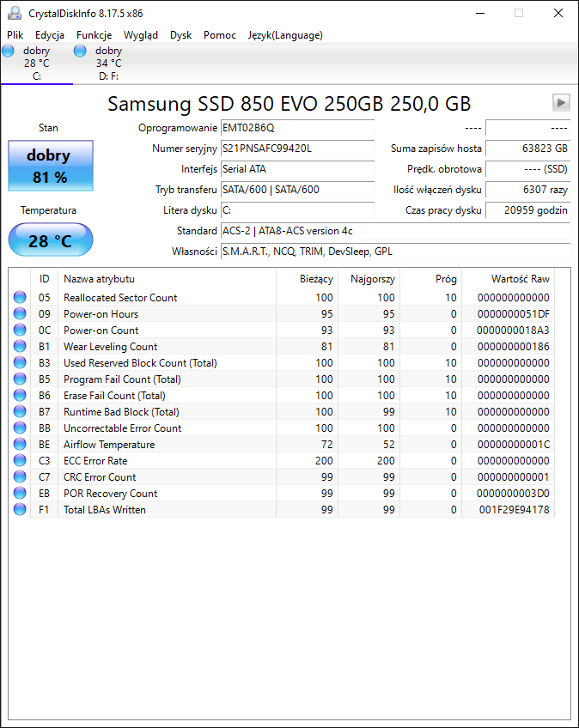Click status orb for Runtime Bad Block
This screenshot has height=728, width=579.
pos(20,411)
